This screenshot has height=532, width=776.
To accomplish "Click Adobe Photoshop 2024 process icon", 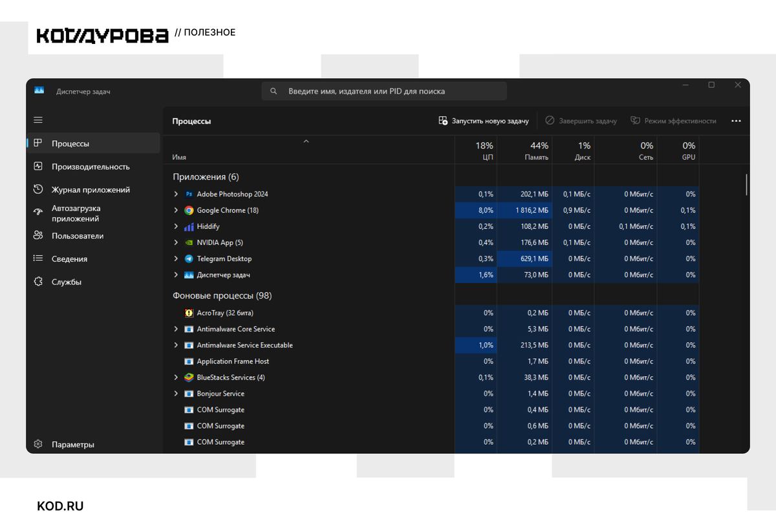I will point(189,194).
